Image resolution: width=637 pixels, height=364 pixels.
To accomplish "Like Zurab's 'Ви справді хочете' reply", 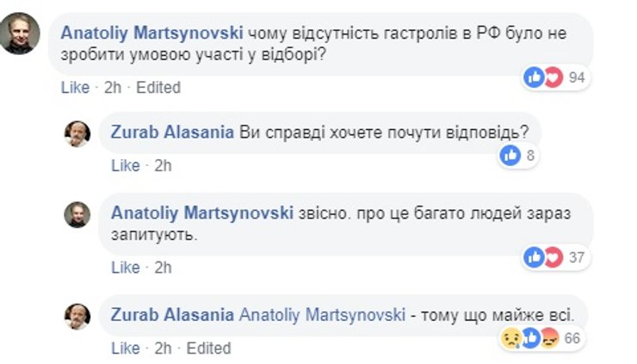I will 126,165.
